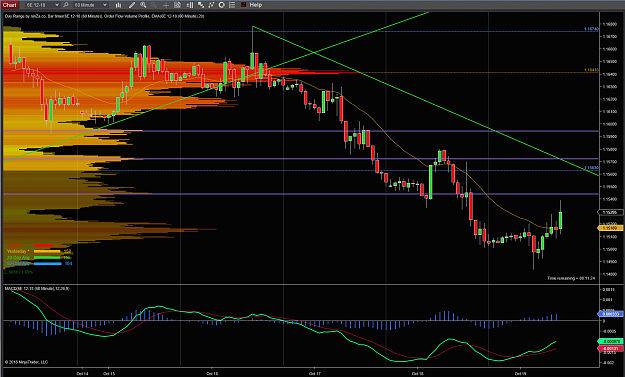Click the 50-Day Avg legend label

(18, 263)
